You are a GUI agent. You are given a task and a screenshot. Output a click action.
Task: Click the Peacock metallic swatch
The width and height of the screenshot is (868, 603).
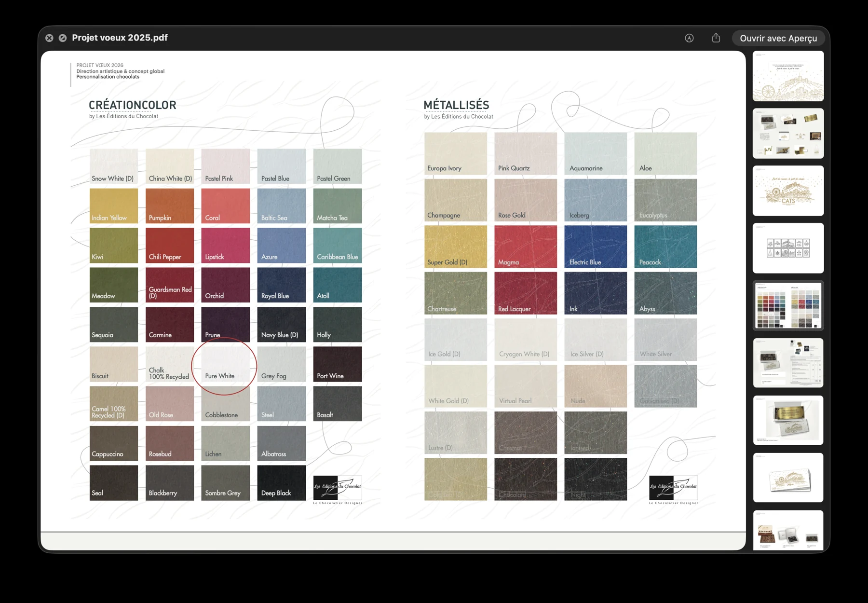tap(665, 247)
